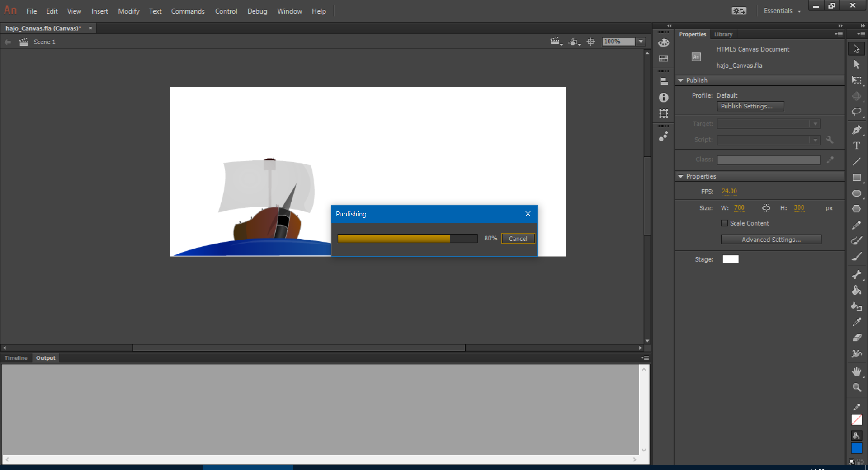Select the Zoom magnifier tool
868x470 pixels.
point(856,388)
